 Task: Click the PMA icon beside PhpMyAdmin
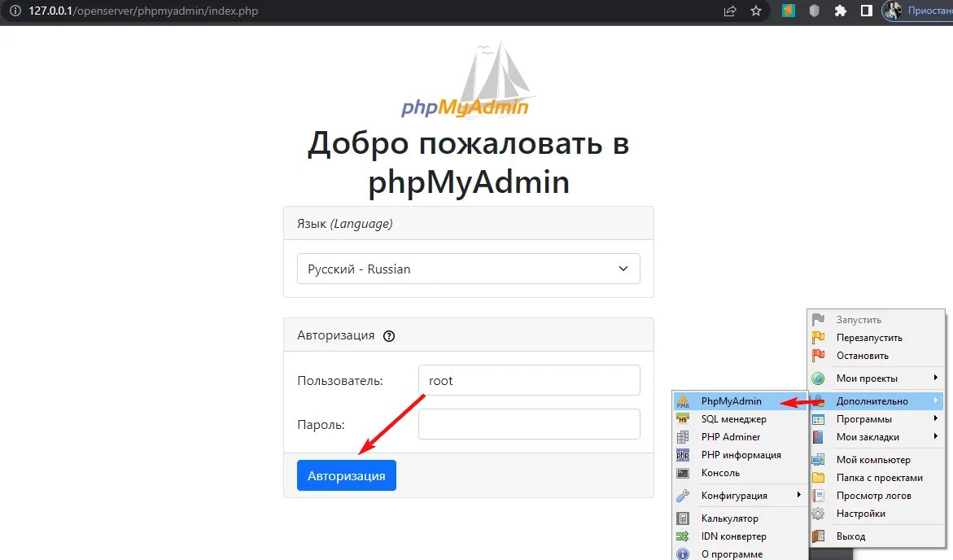pos(683,401)
